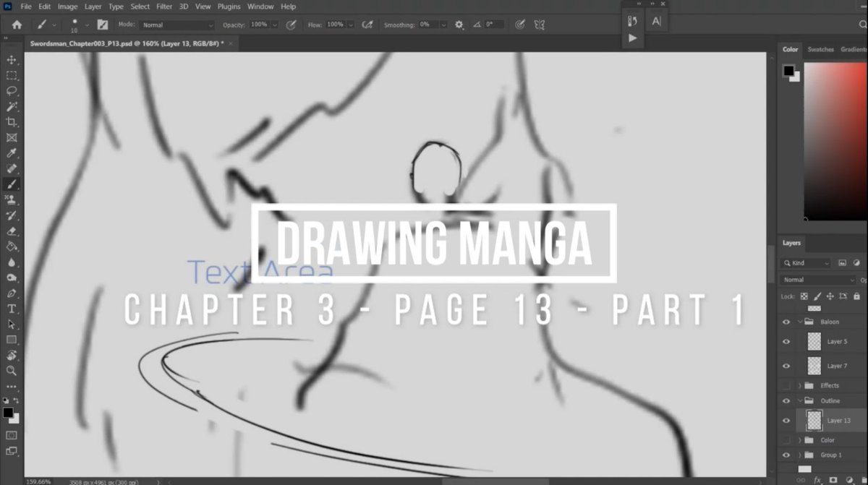The image size is (868, 485).
Task: Open the Image menu
Action: pos(67,7)
